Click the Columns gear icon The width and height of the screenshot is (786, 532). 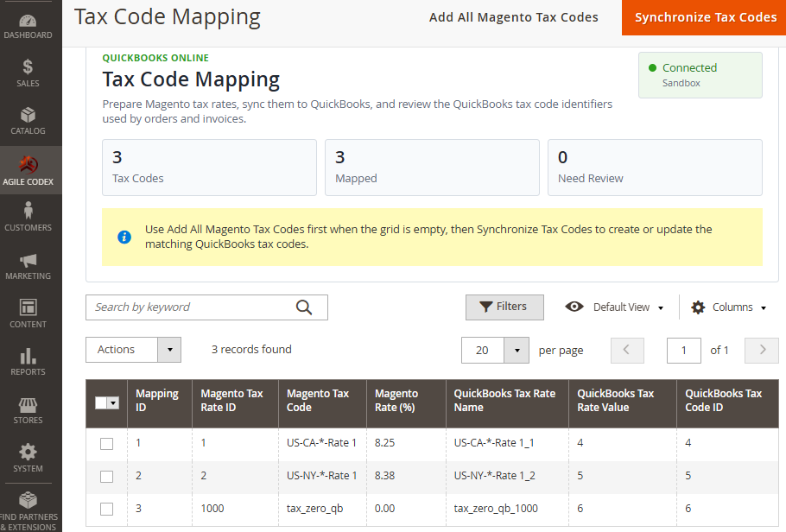(x=698, y=307)
